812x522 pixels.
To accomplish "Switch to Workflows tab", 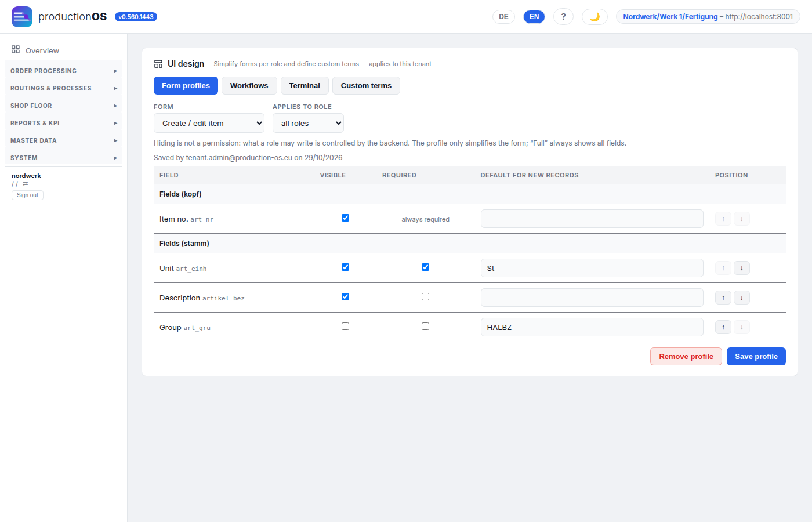I will click(249, 85).
